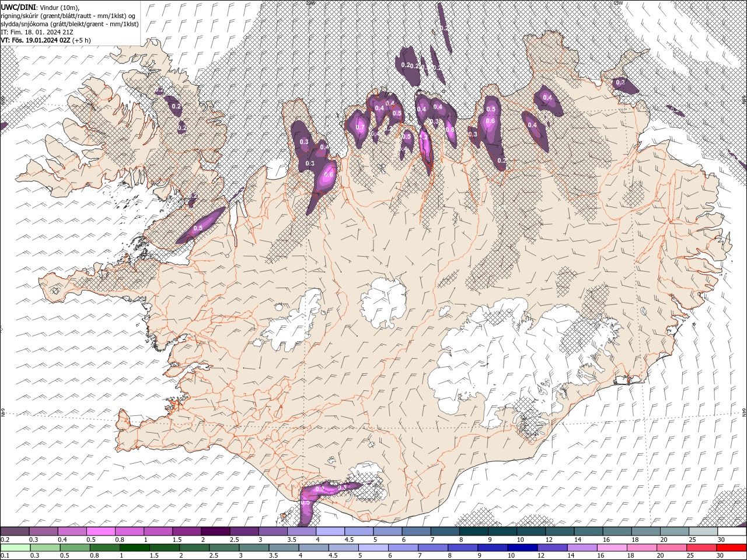Click the 0.1 value label under the lower legend
This screenshot has height=560, width=747.
pos(6,555)
